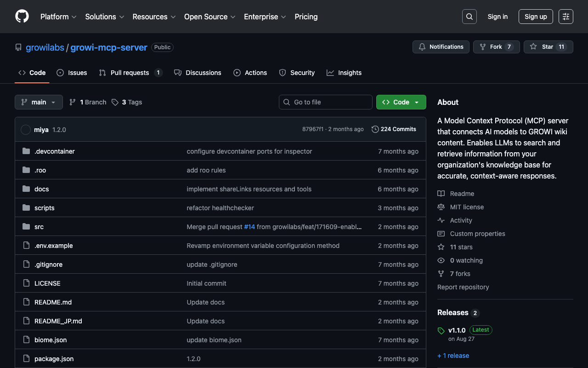Open the src folder icon
588x368 pixels.
coord(26,227)
